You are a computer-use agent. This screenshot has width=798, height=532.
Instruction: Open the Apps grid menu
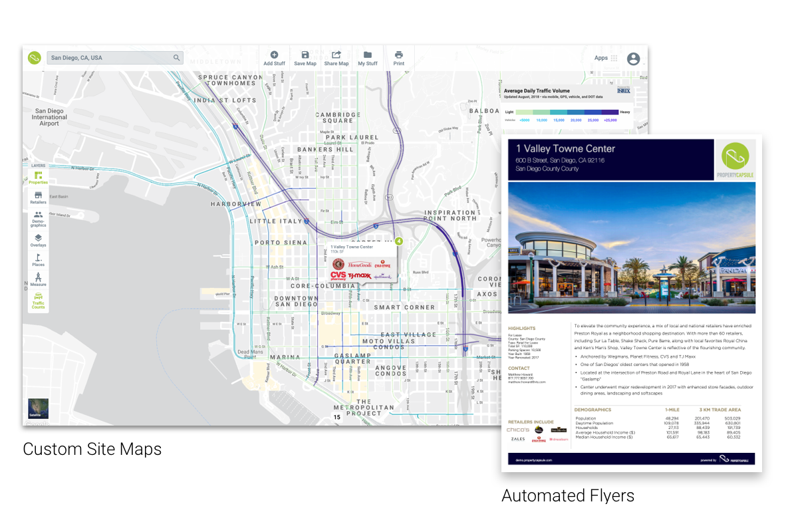point(614,58)
